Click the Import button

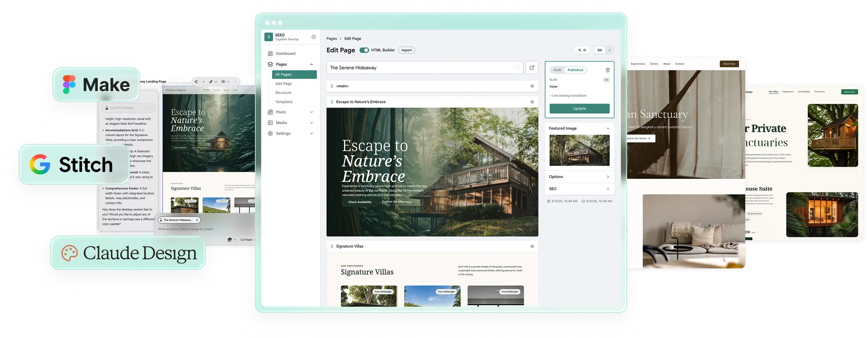point(407,50)
